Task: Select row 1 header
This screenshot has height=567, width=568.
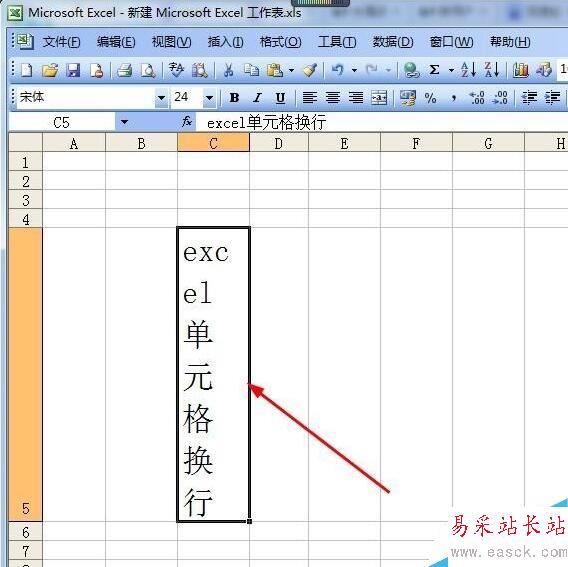Action: [25, 161]
